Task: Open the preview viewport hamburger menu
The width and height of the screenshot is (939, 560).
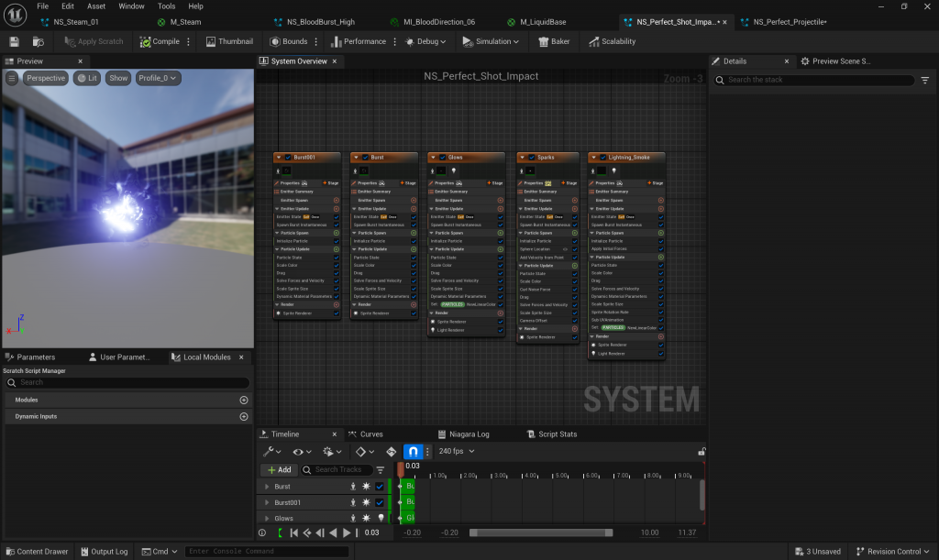Action: [12, 78]
